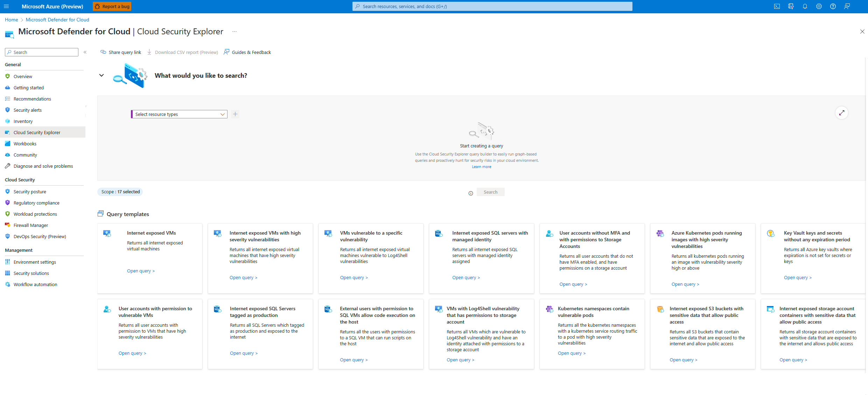868x395 pixels.
Task: Click the Security posture icon
Action: point(8,191)
